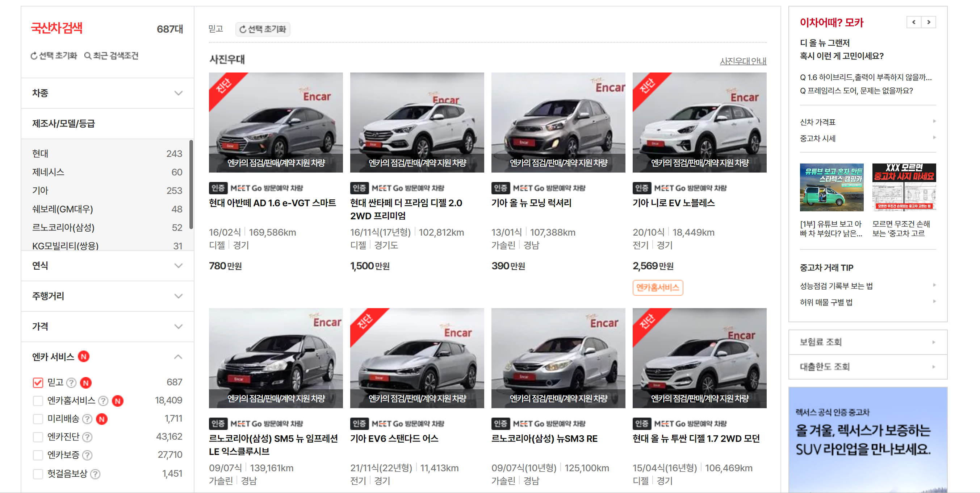Open the 올 뉴 모닝 car photo
This screenshot has width=980, height=493.
(558, 123)
